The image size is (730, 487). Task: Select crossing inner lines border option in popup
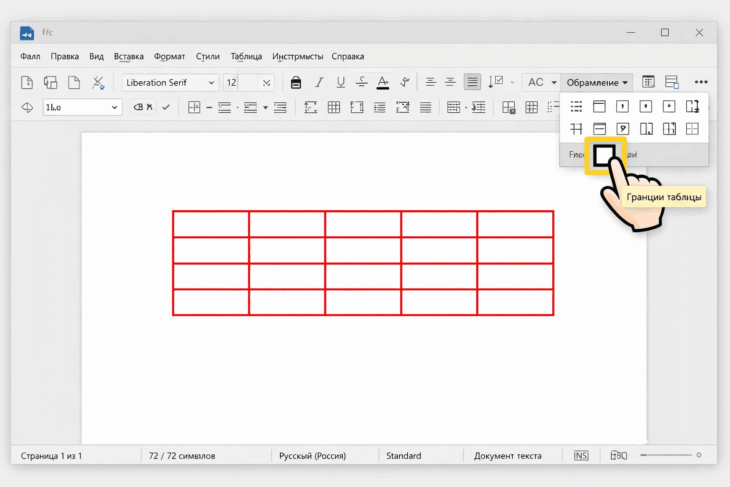click(x=576, y=129)
